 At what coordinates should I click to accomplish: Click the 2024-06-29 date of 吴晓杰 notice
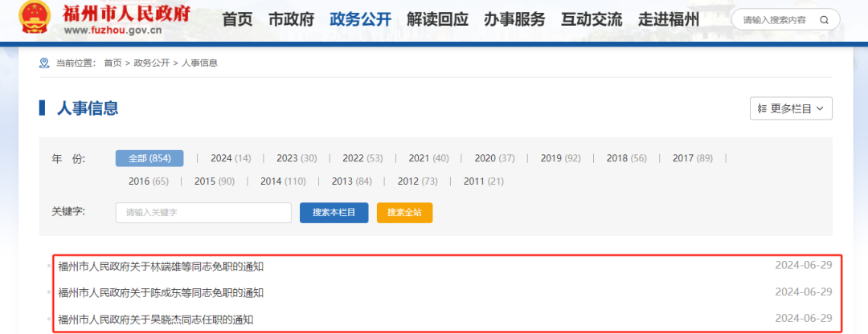tap(804, 319)
